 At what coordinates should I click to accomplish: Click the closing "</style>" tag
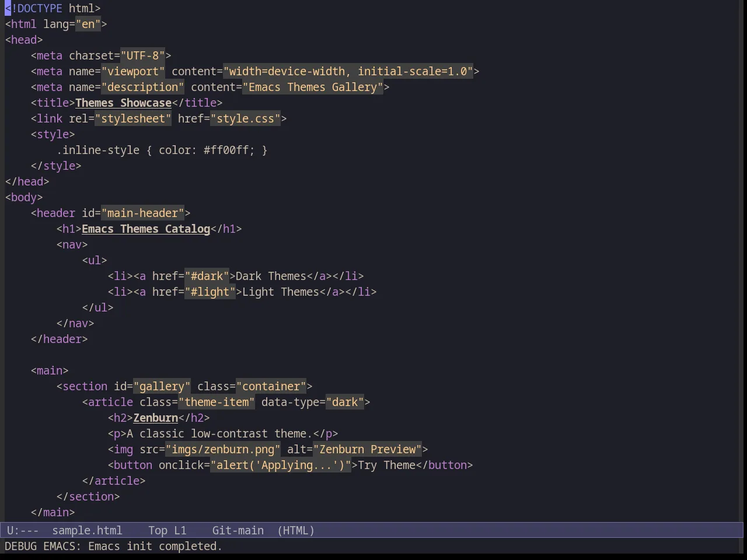(56, 166)
